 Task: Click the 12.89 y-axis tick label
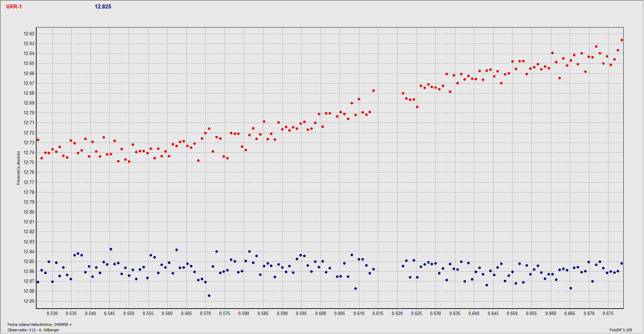(29, 301)
